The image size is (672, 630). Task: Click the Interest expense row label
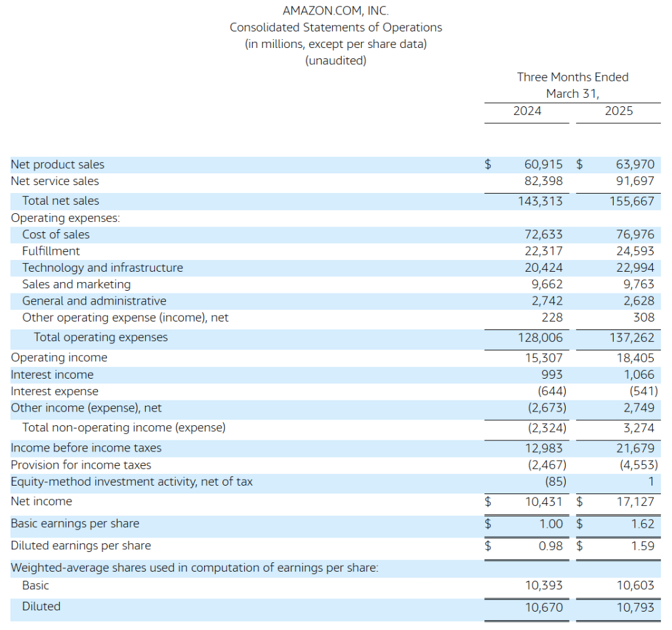54,392
